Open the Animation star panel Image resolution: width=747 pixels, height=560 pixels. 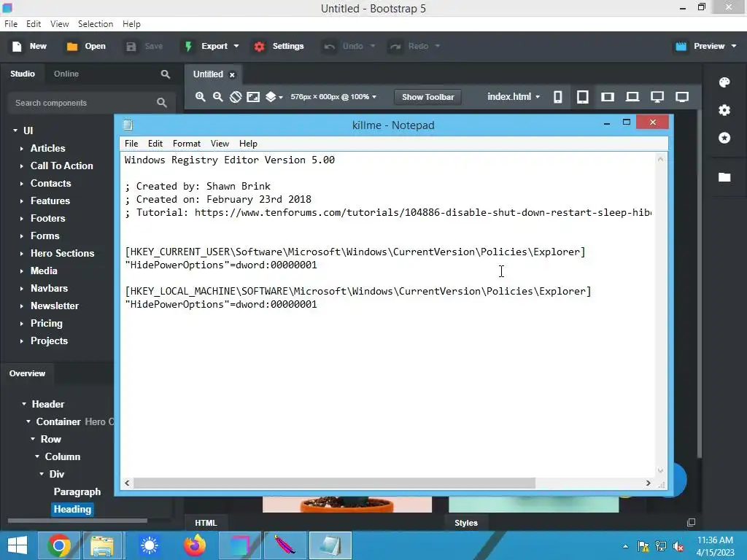724,138
